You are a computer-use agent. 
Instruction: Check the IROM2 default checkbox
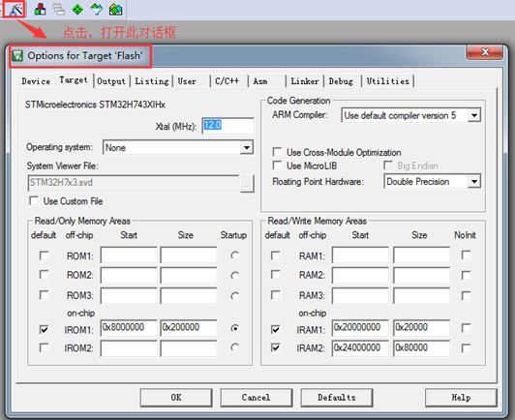44,347
